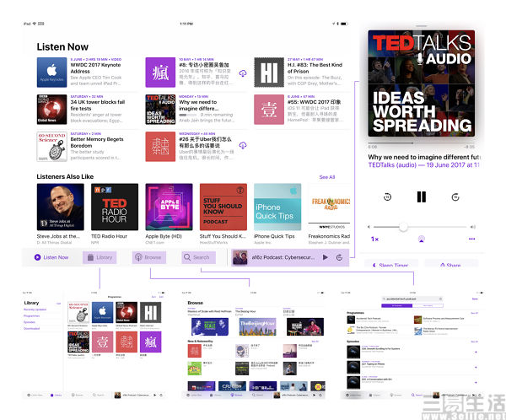Image resolution: width=506 pixels, height=420 pixels.
Task: Open WWDC 2017 Keynote Address episode
Action: coord(96,73)
